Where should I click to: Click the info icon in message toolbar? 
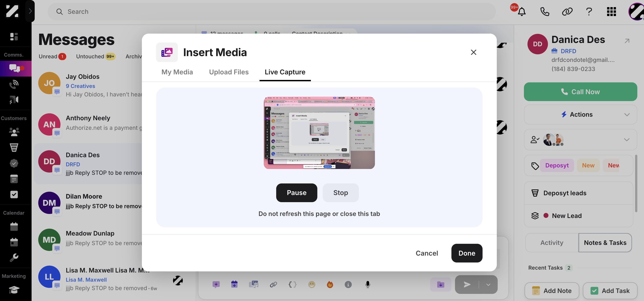[x=348, y=285]
